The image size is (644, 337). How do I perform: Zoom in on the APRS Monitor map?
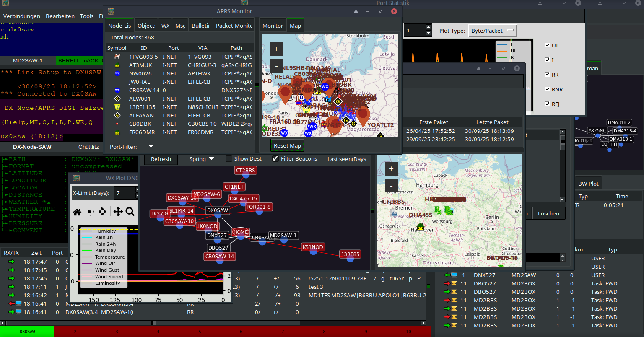(276, 49)
